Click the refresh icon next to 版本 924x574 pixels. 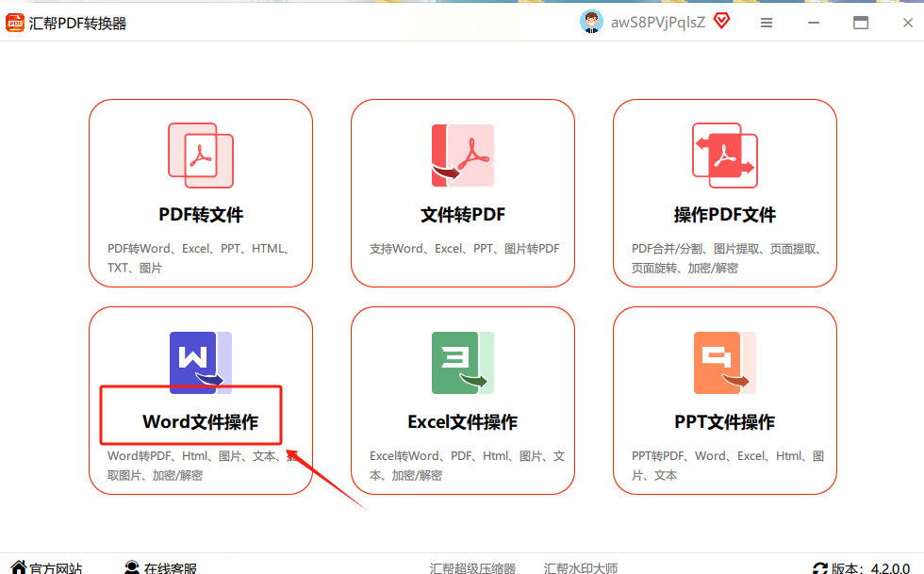[819, 568]
